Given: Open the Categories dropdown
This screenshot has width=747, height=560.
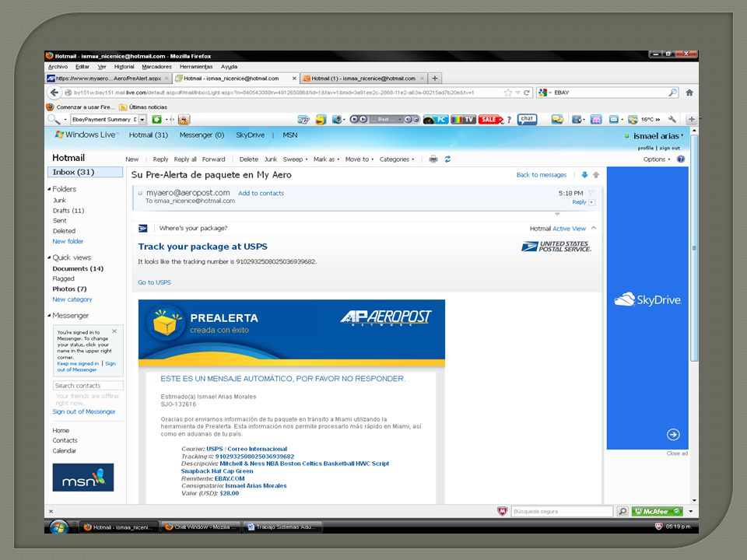Looking at the screenshot, I should coord(397,159).
